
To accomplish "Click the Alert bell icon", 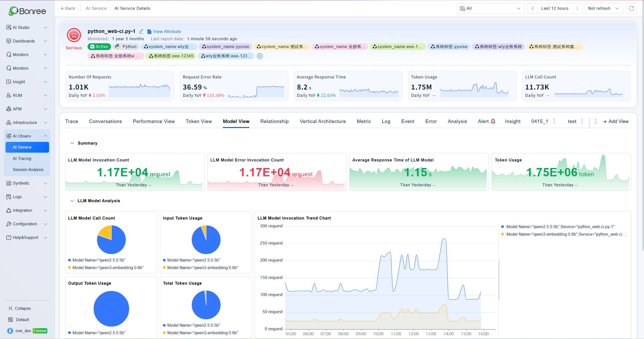I will click(x=493, y=121).
